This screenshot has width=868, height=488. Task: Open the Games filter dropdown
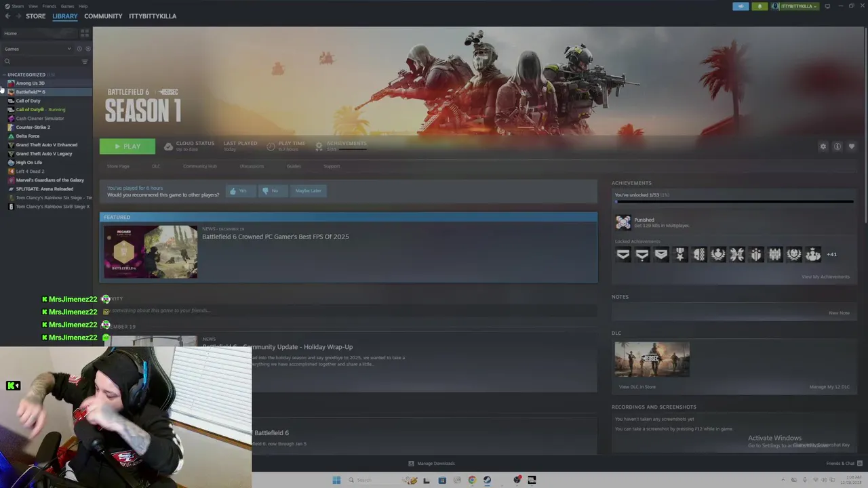[x=37, y=49]
